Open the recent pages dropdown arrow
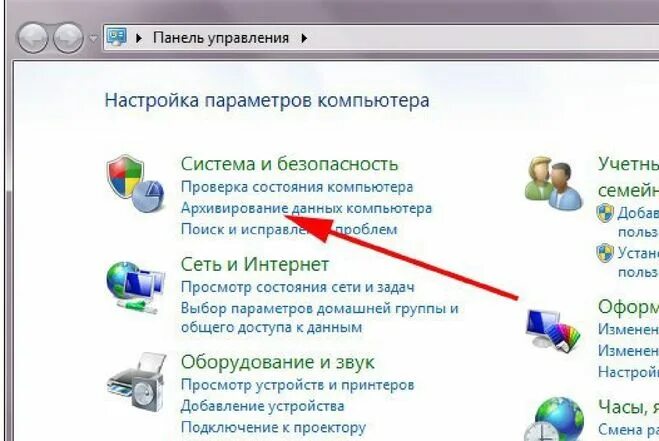 [x=93, y=39]
